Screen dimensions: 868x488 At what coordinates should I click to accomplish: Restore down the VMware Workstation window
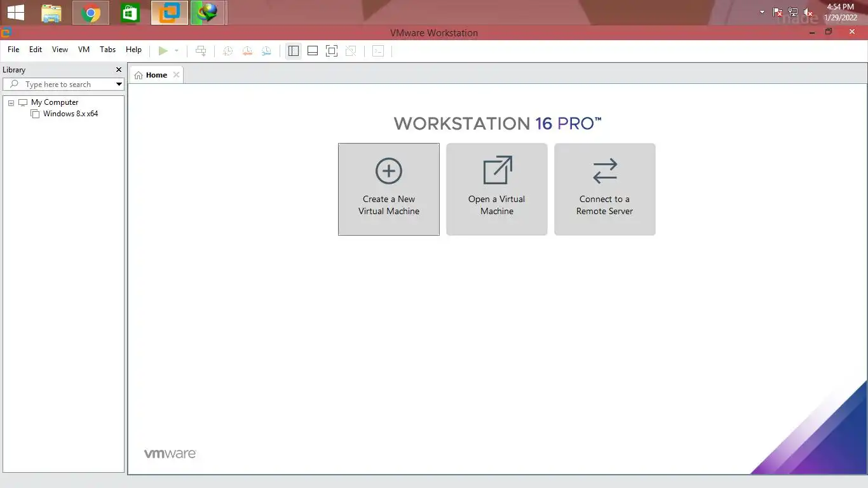tap(829, 32)
